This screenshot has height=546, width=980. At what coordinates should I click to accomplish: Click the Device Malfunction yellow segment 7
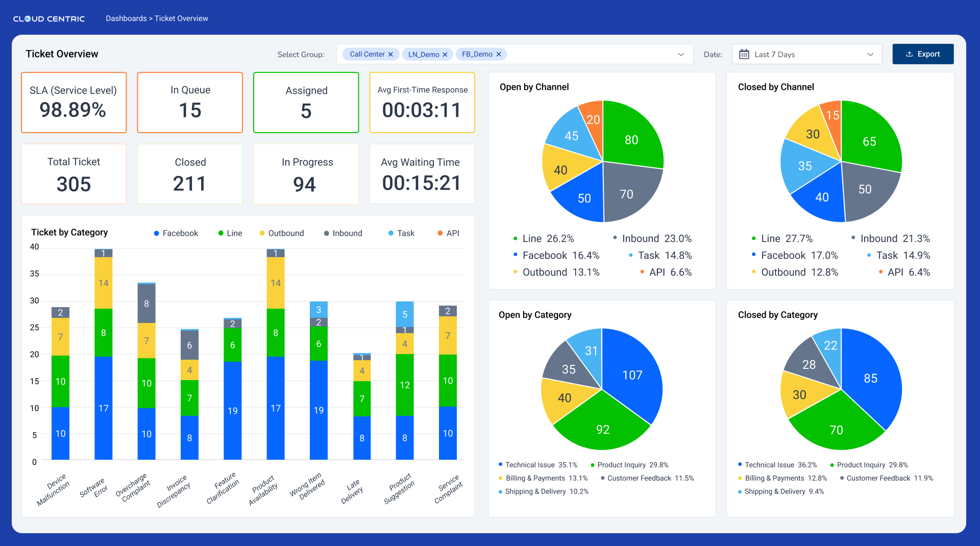tap(60, 337)
